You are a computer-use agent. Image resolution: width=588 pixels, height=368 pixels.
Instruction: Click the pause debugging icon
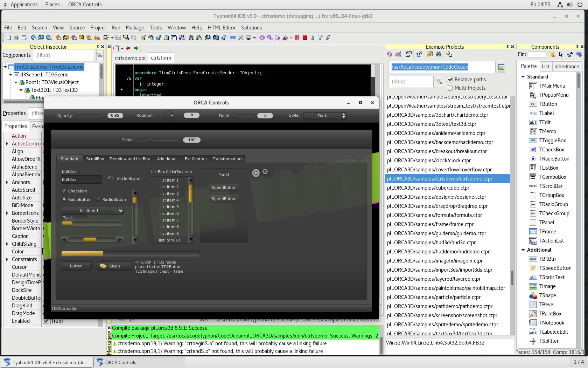297,38
